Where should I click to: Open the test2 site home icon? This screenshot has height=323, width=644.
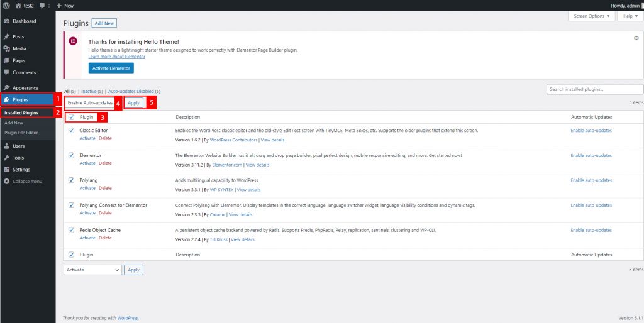click(x=18, y=5)
